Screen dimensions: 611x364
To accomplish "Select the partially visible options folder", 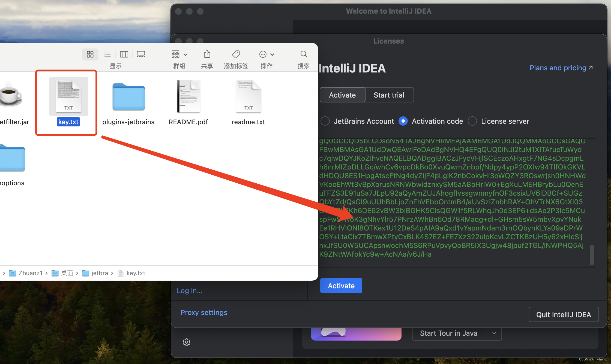I will click(12, 165).
